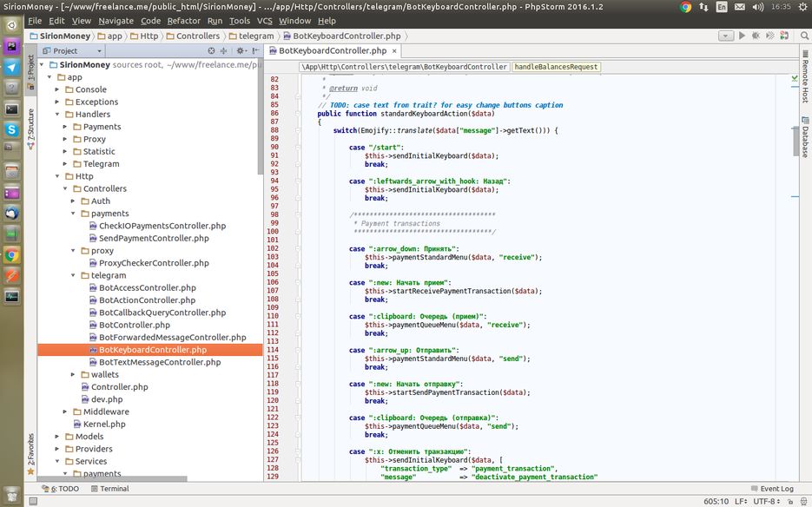Open the Terminal tool window button
Screen dimensions: 812x507
[x=109, y=489]
